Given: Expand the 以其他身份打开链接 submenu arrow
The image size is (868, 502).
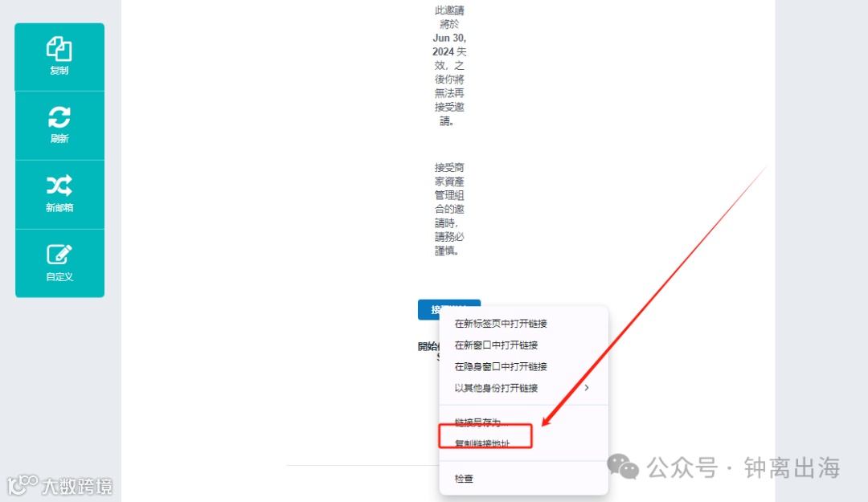Looking at the screenshot, I should [587, 388].
